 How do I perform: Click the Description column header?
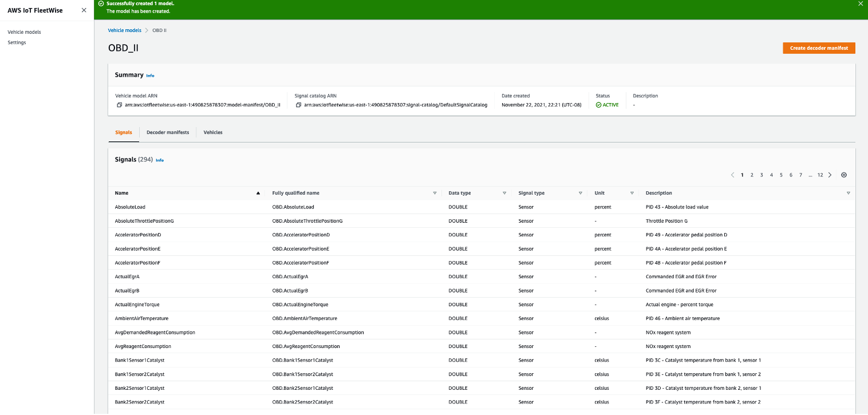659,193
